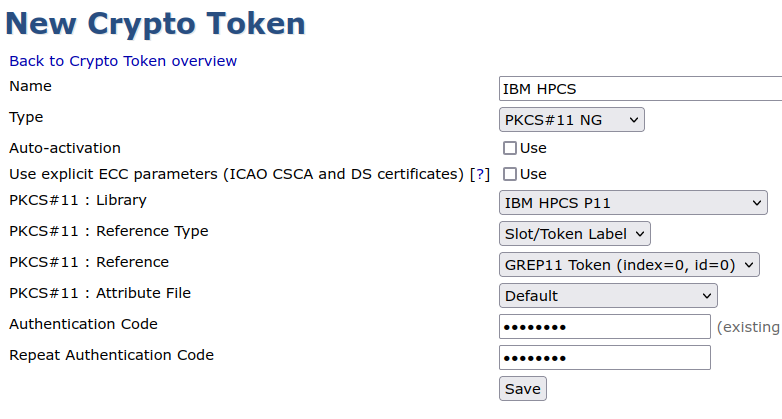Click the (existing note beside Authentication Code
782x419 pixels.
[x=748, y=327]
